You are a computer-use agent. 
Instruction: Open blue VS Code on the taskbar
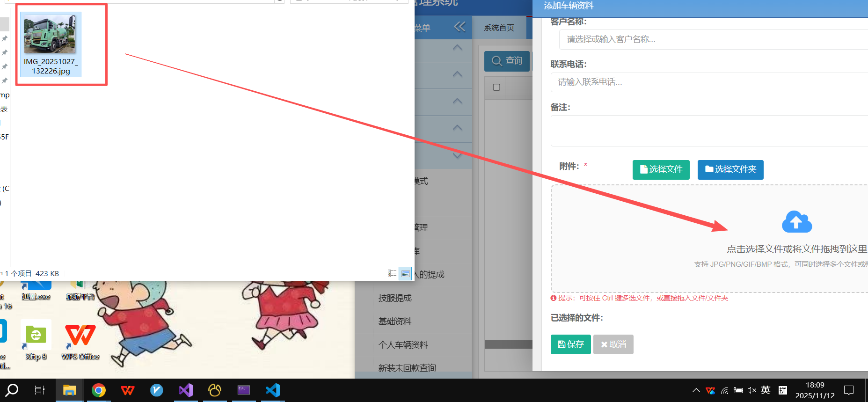pyautogui.click(x=273, y=390)
